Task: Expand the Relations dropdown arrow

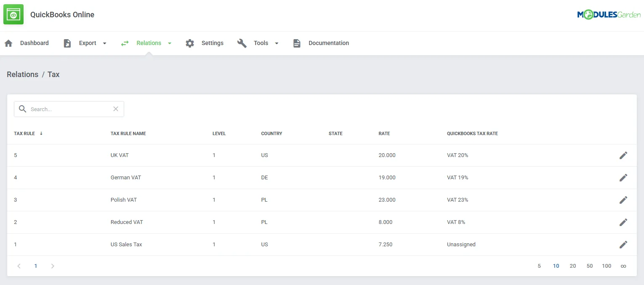Action: click(170, 43)
